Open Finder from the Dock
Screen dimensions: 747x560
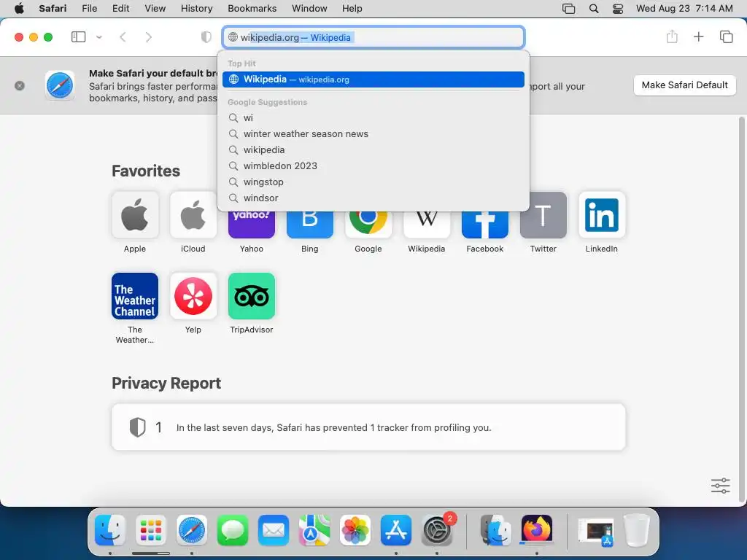(110, 530)
